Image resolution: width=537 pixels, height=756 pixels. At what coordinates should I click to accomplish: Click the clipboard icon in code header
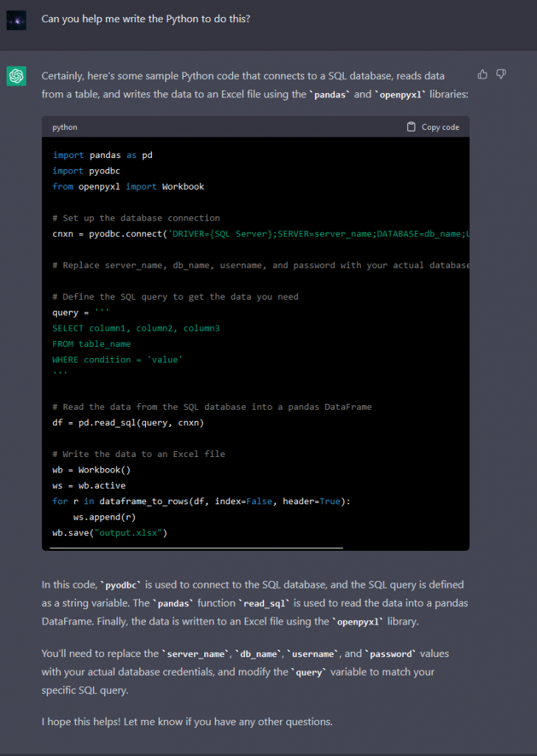[x=411, y=127]
